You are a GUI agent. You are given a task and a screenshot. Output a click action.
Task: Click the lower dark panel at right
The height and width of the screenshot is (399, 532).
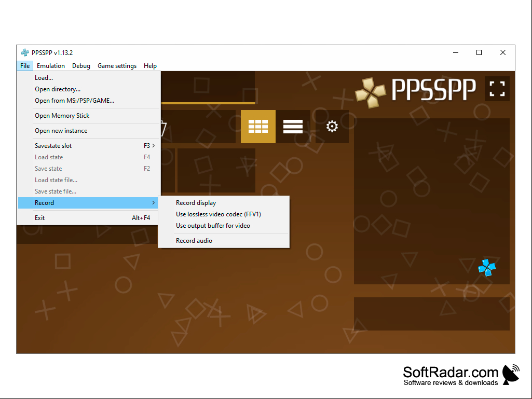[x=432, y=314]
